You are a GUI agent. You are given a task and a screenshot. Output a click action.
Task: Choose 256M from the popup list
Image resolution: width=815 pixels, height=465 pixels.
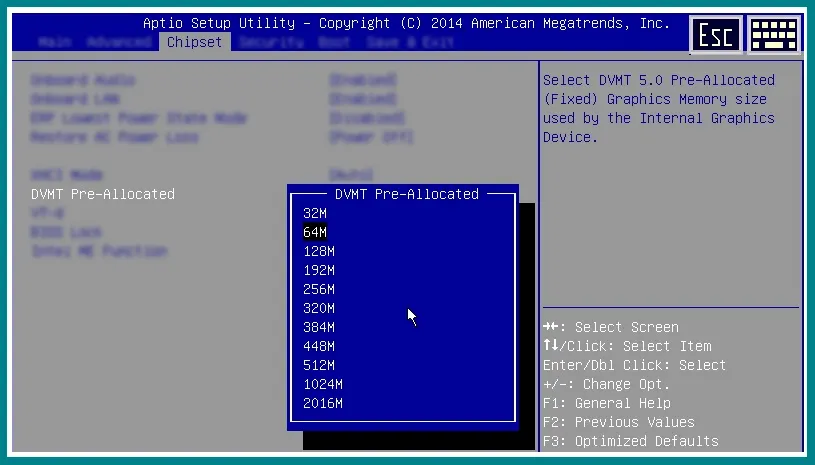pyautogui.click(x=319, y=289)
